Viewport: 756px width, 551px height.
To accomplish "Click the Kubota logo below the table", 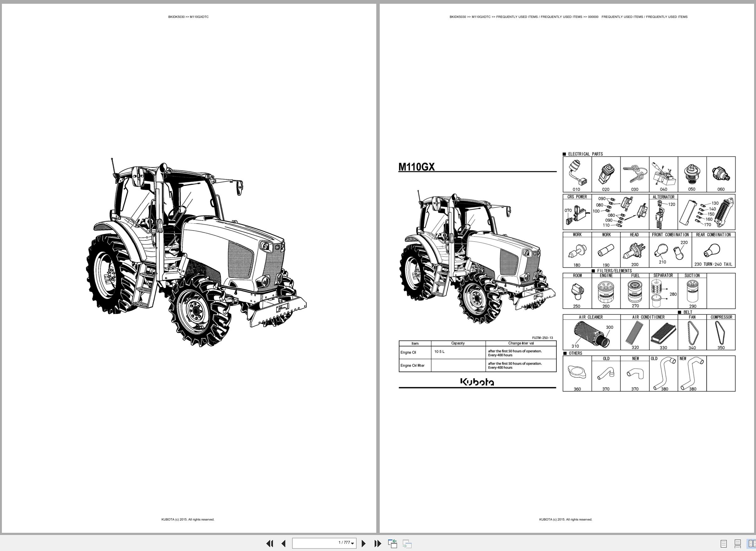I will pyautogui.click(x=477, y=382).
